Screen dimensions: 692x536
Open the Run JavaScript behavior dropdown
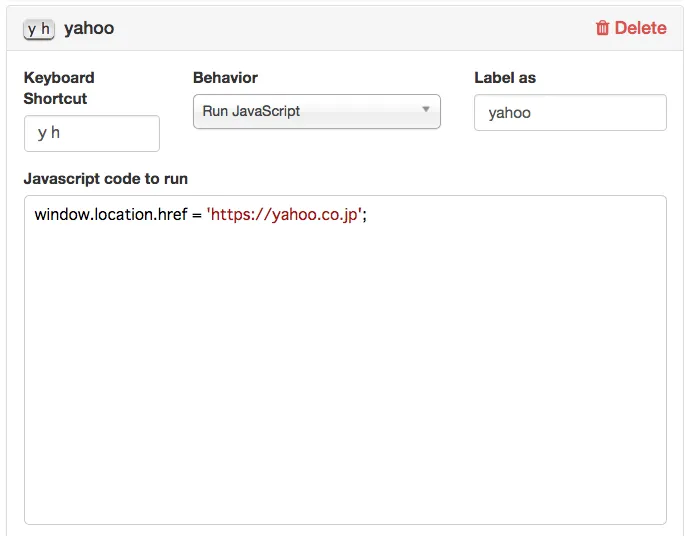tap(316, 111)
